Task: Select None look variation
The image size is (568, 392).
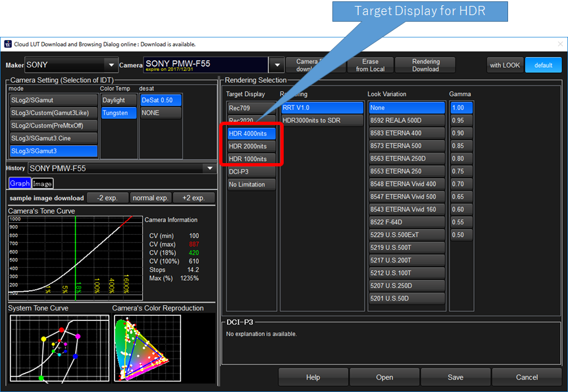Action: coord(407,107)
